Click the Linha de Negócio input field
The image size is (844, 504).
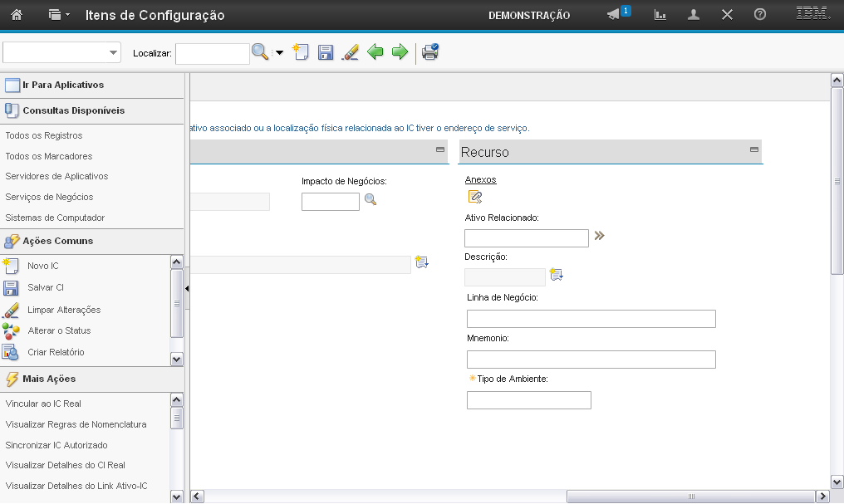click(591, 319)
